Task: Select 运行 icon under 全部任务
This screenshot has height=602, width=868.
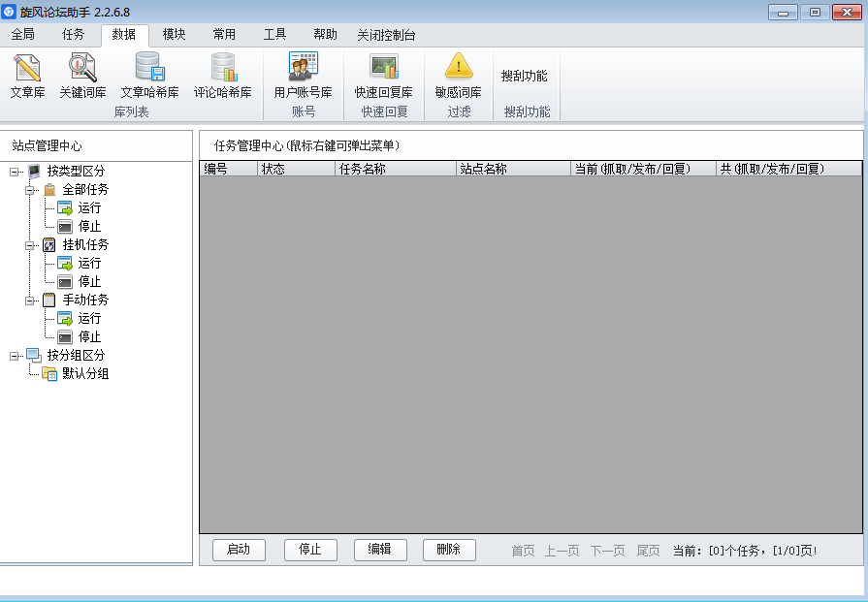Action: tap(65, 208)
